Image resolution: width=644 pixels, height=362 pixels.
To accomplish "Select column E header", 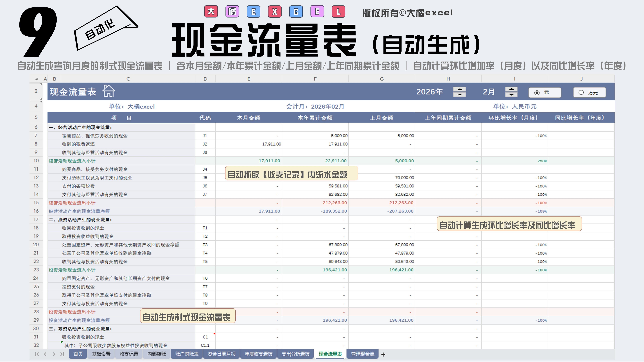I will click(x=249, y=79).
